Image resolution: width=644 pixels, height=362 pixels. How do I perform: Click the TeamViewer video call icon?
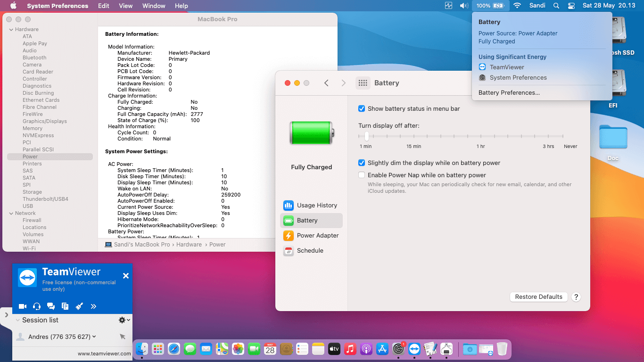[22, 306]
